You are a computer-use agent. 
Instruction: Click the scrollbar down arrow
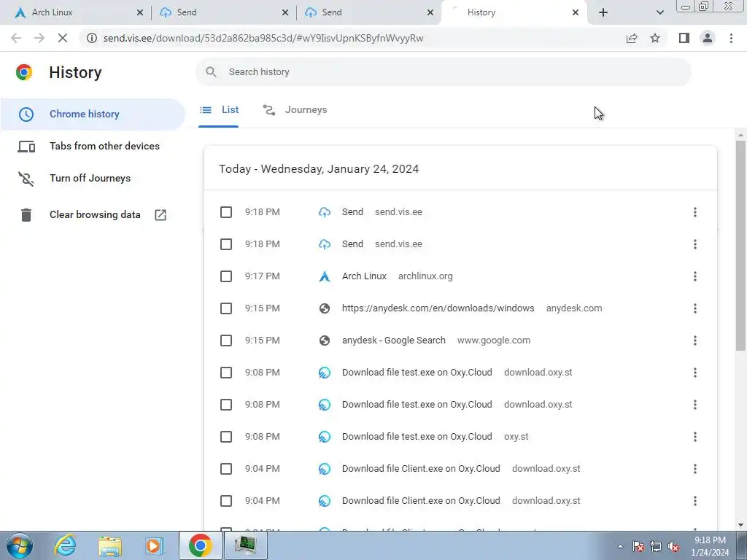point(740,525)
